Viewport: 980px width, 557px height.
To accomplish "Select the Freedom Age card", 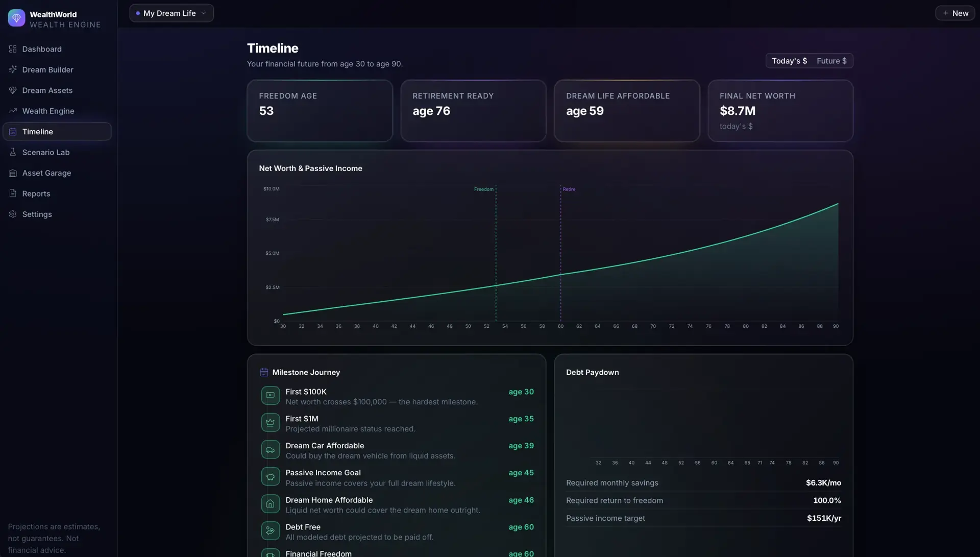I will tap(320, 111).
